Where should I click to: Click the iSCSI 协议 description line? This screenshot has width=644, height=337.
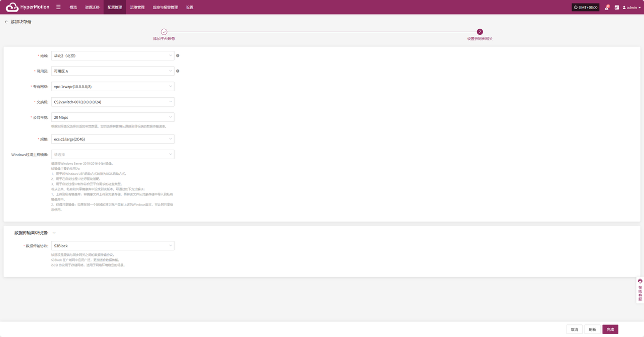(x=88, y=264)
